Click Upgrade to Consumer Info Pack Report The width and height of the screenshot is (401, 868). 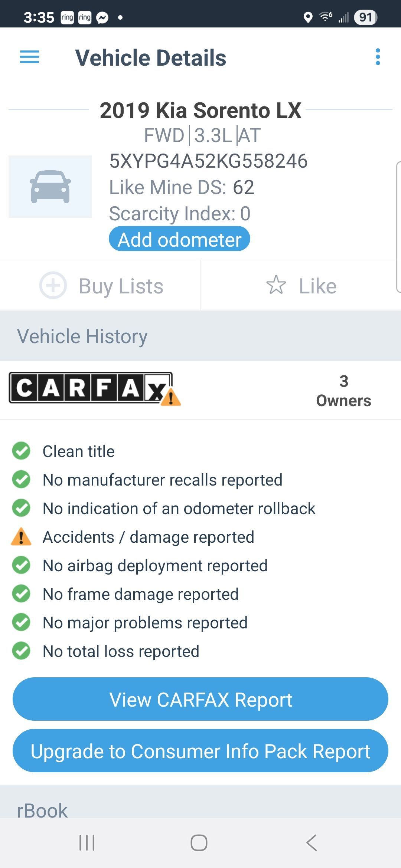pyautogui.click(x=200, y=751)
